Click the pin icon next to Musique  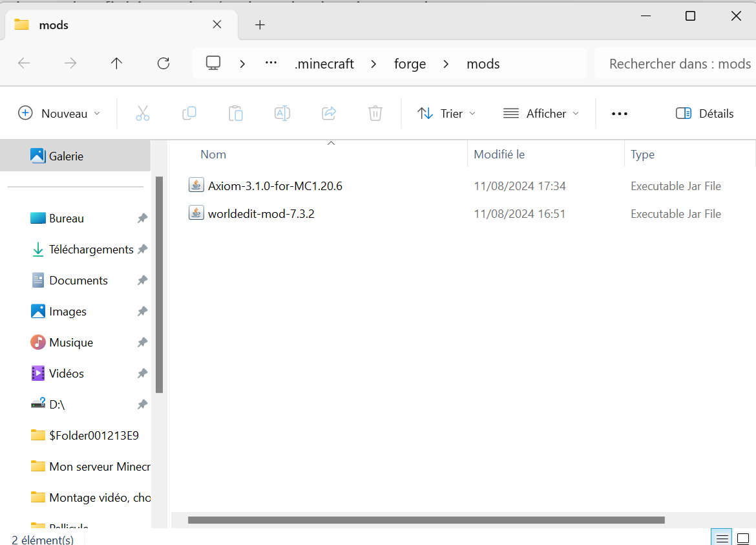click(x=142, y=343)
